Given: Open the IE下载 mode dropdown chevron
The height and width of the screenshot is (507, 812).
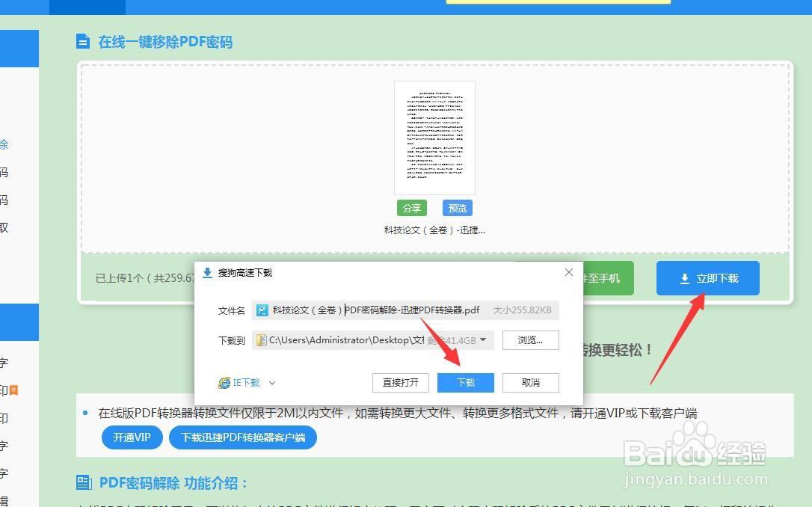Looking at the screenshot, I should 272,383.
